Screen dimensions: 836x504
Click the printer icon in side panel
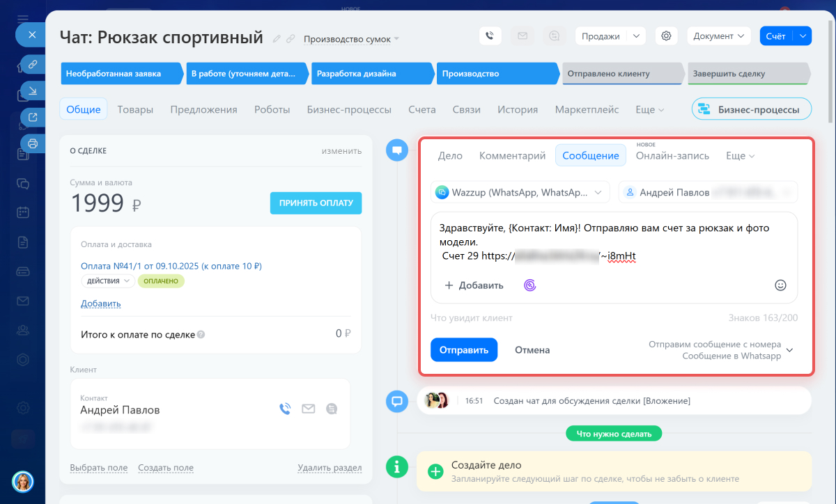click(x=32, y=143)
